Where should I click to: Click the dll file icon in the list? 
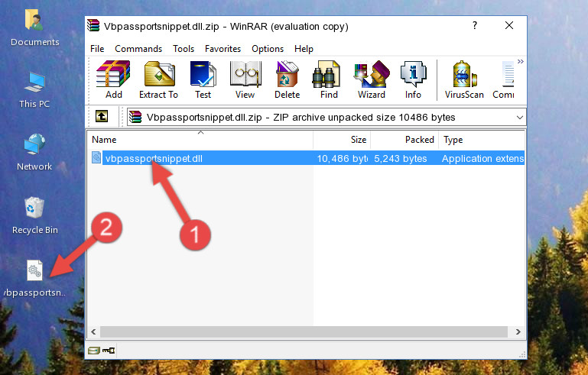(x=96, y=158)
